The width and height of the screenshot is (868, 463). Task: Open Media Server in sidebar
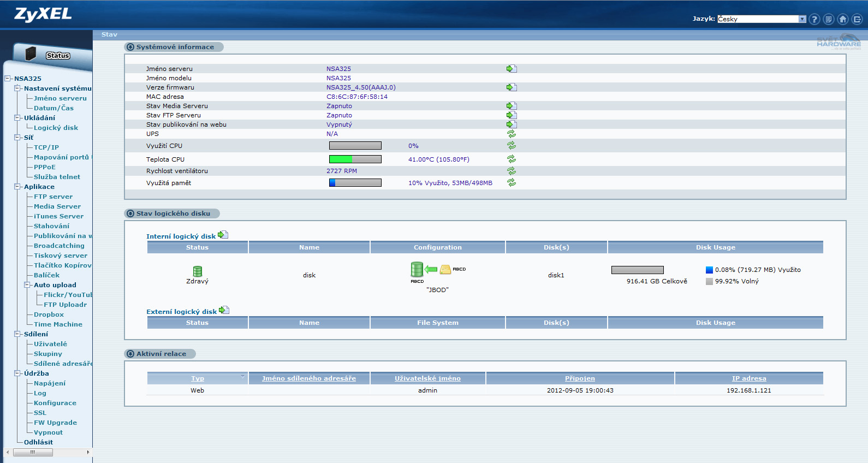57,206
